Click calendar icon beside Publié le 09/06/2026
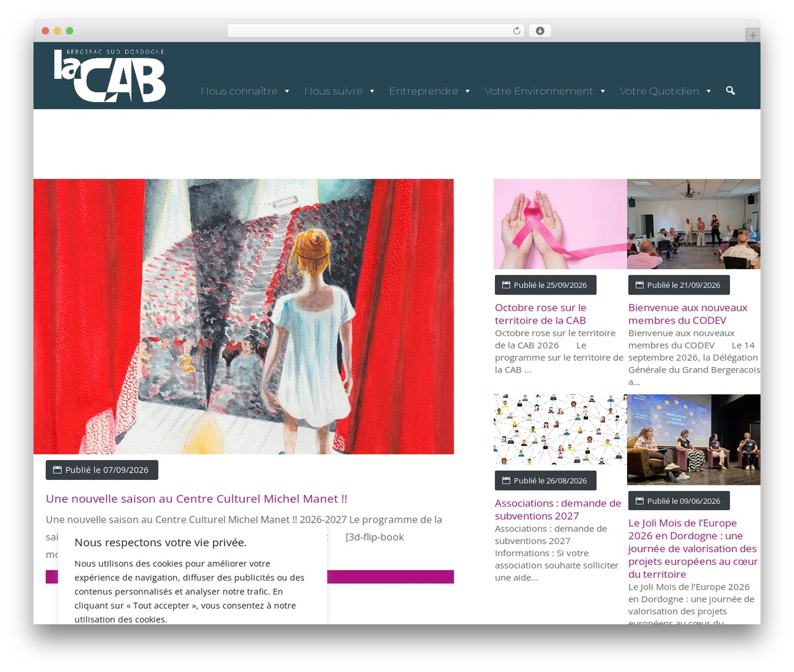 coord(640,501)
